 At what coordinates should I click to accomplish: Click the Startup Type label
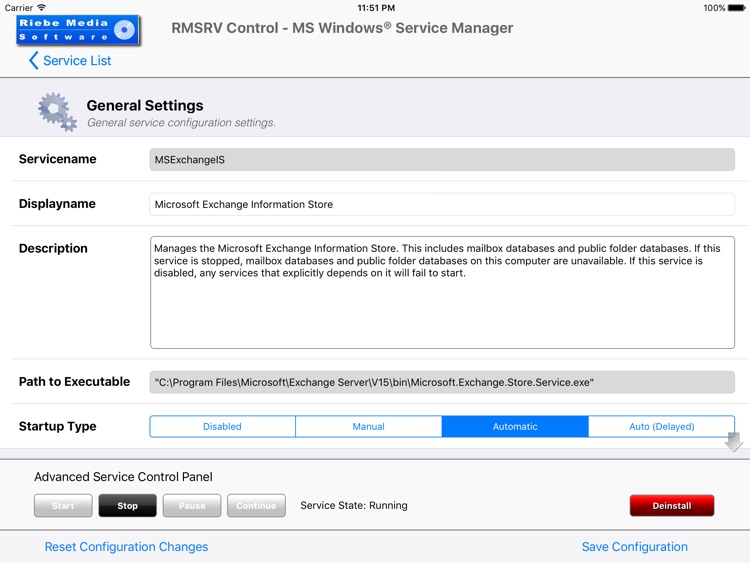(x=57, y=426)
